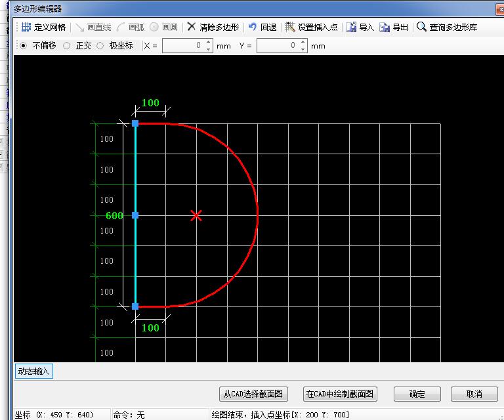Increase the X value with up arrow
504x420 pixels.
tap(209, 42)
